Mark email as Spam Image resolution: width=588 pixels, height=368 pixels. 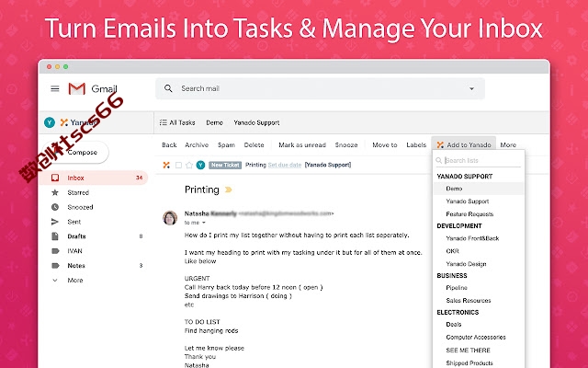point(226,145)
